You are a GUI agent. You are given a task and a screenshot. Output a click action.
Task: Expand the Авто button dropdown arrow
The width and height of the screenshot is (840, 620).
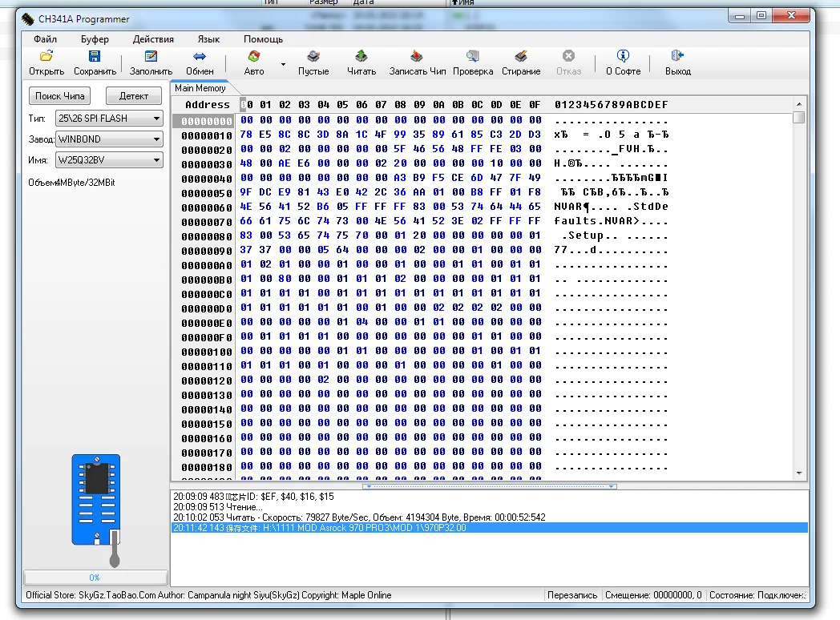[x=283, y=64]
